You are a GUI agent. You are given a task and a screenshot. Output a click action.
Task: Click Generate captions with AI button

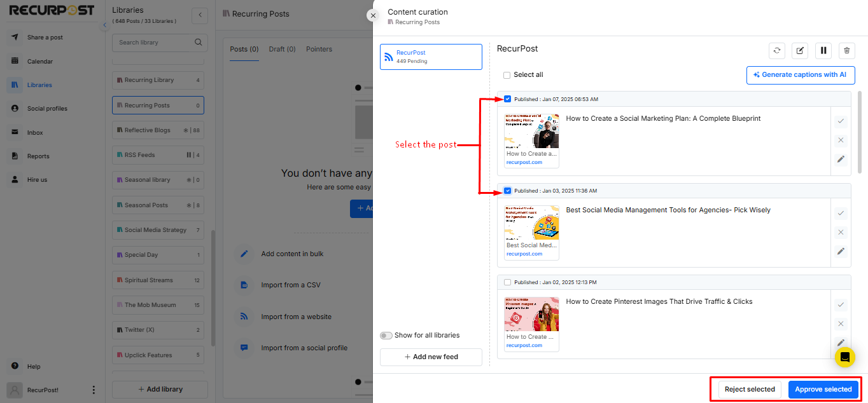point(801,75)
